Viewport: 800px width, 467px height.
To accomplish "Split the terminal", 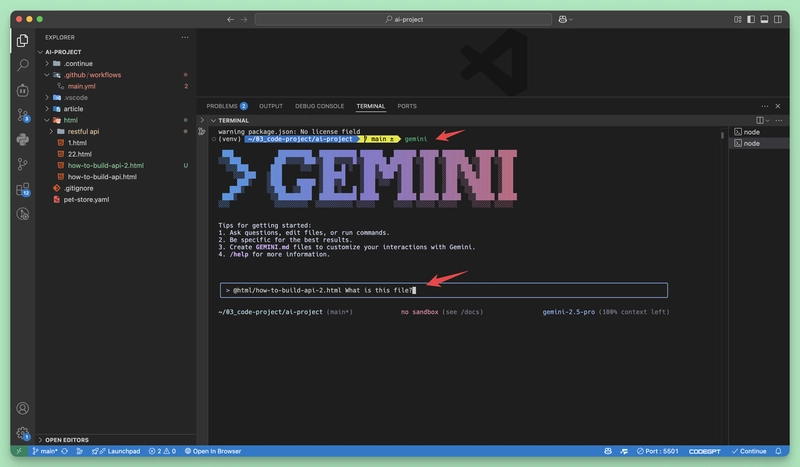I will (760, 120).
